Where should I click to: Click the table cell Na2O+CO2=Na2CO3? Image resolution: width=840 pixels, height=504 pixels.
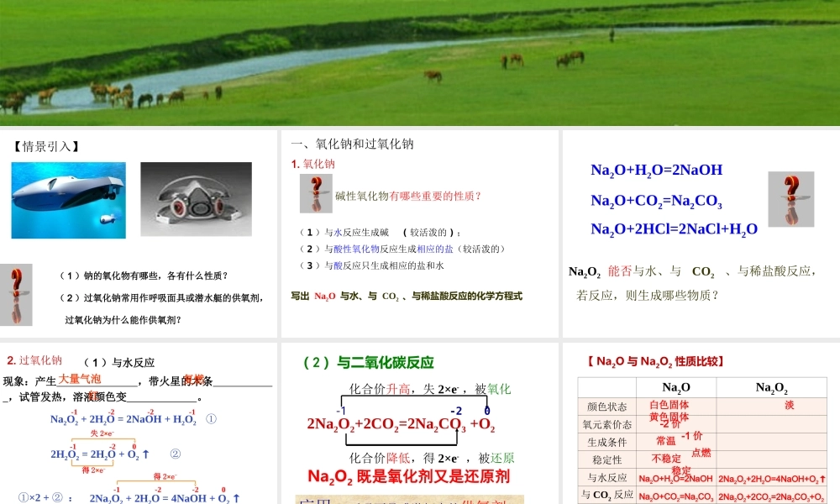tap(676, 496)
